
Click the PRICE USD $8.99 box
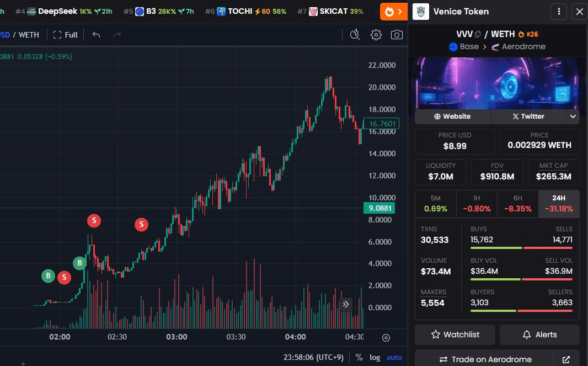point(455,141)
